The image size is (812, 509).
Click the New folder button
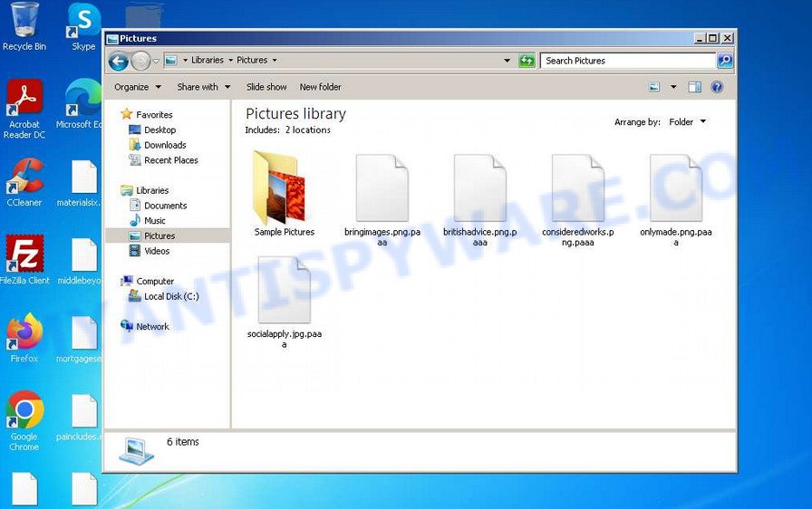point(320,87)
